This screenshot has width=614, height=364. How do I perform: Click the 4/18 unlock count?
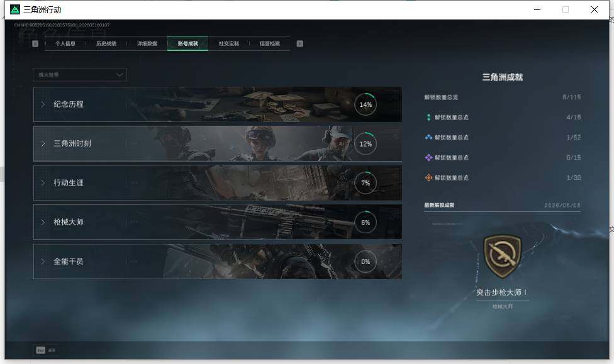tap(574, 117)
